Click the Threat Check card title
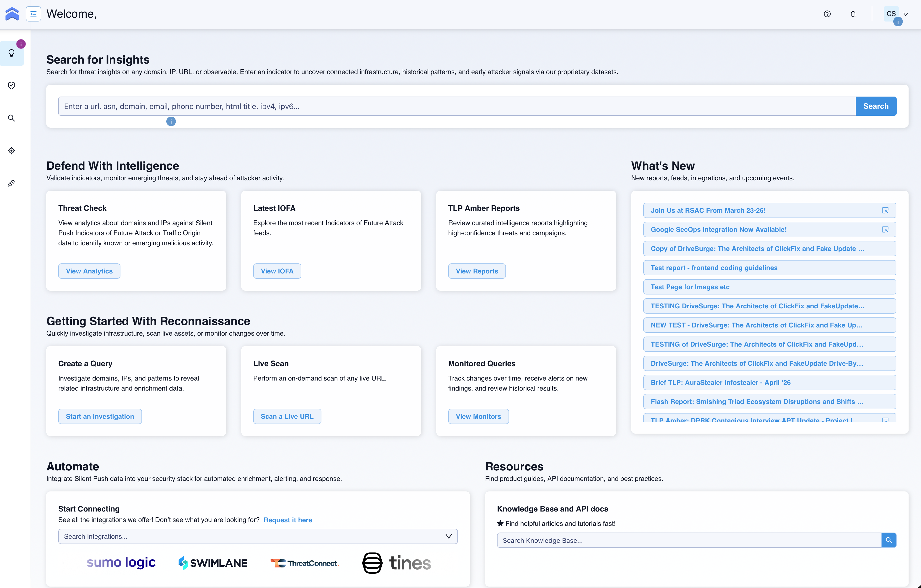Screen dimensions: 921x588 (82, 208)
